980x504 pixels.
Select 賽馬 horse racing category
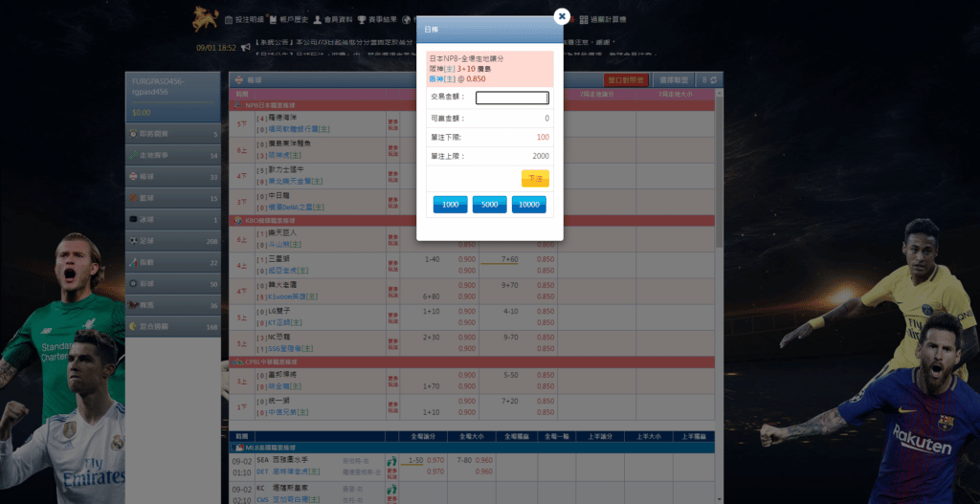(173, 305)
